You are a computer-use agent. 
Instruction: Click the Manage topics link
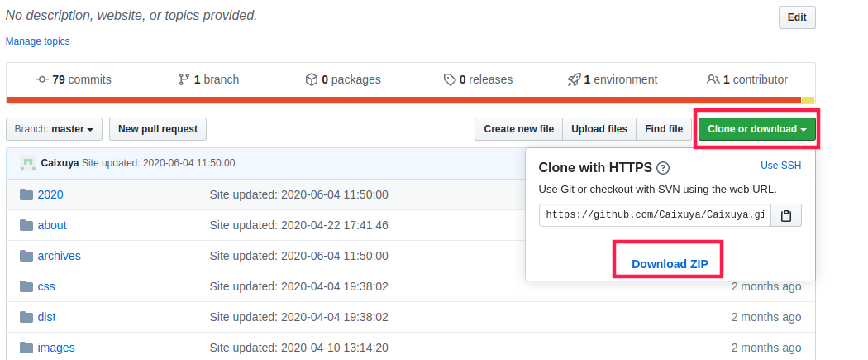[38, 41]
